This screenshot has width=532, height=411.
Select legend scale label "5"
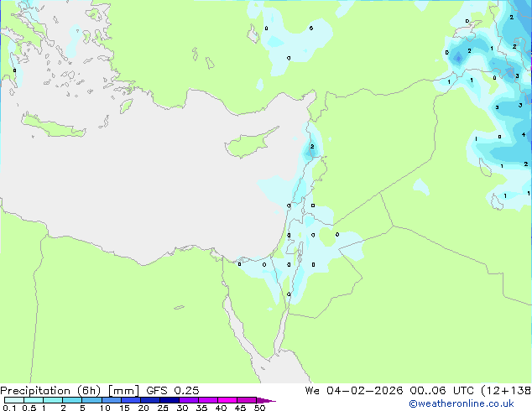point(82,408)
